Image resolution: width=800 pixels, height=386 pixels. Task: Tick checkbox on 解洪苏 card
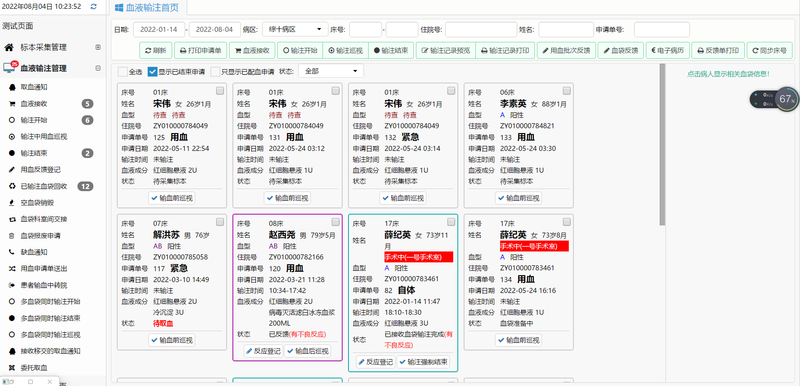pos(220,222)
